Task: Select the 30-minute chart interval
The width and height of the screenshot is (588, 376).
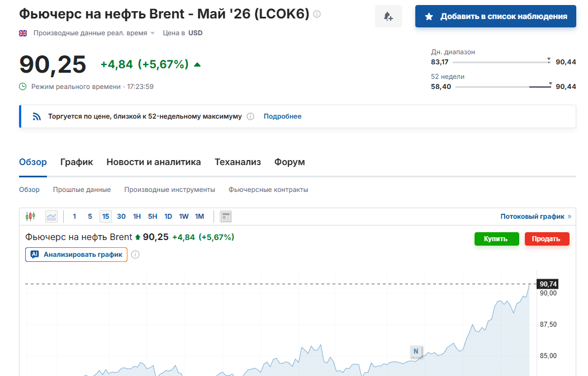Action: coord(121,217)
